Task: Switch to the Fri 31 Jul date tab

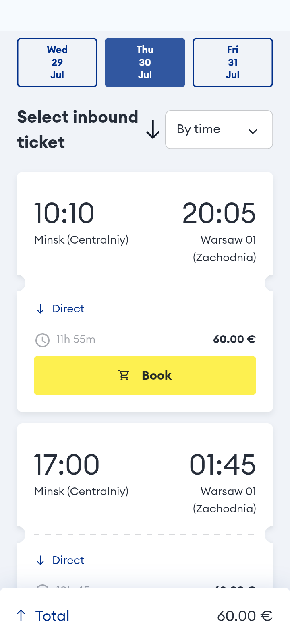Action: tap(233, 62)
